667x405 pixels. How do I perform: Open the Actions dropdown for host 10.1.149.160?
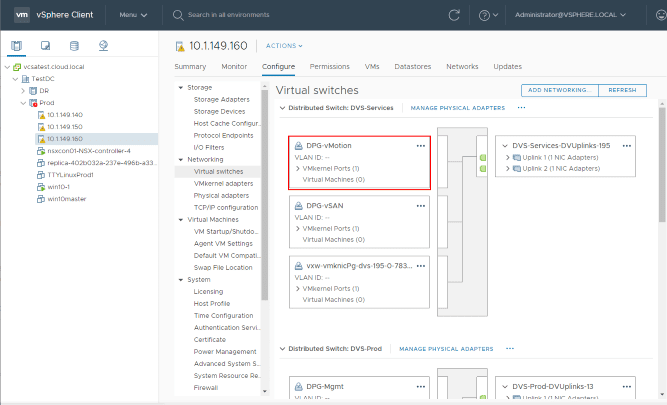285,46
